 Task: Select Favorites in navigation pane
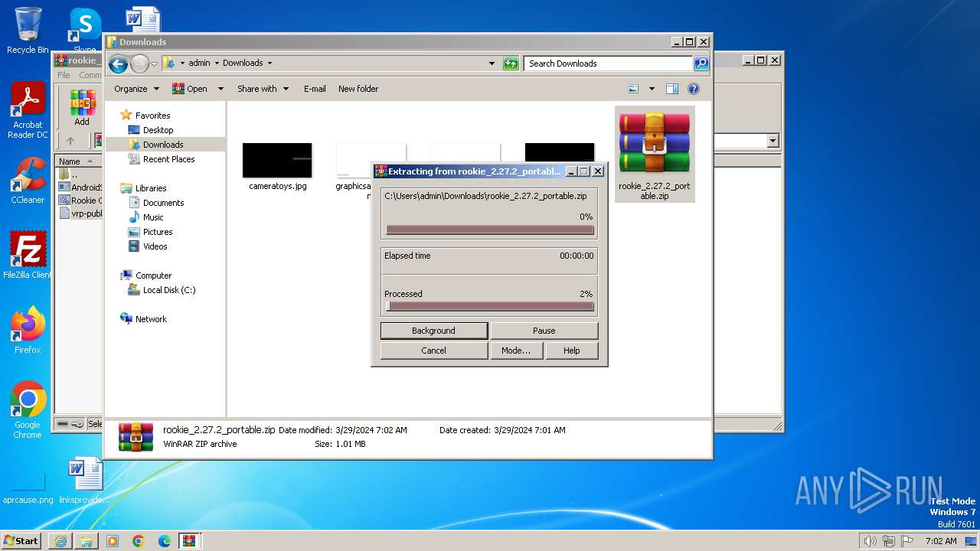click(152, 116)
